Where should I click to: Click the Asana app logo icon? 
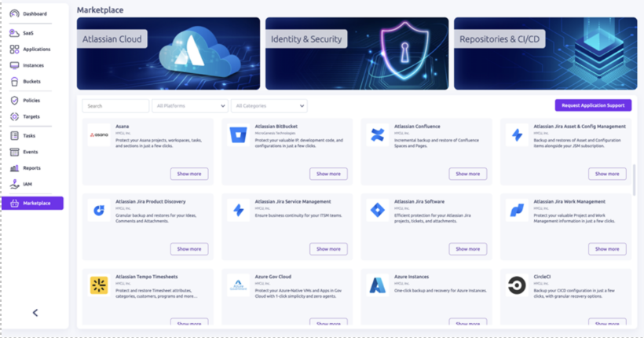point(99,135)
